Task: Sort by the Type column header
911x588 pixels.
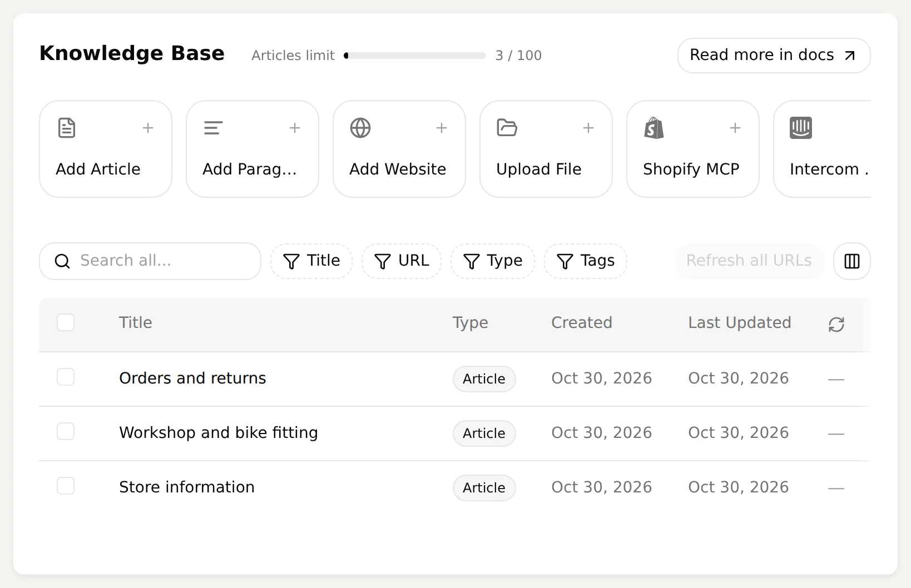Action: coord(471,323)
